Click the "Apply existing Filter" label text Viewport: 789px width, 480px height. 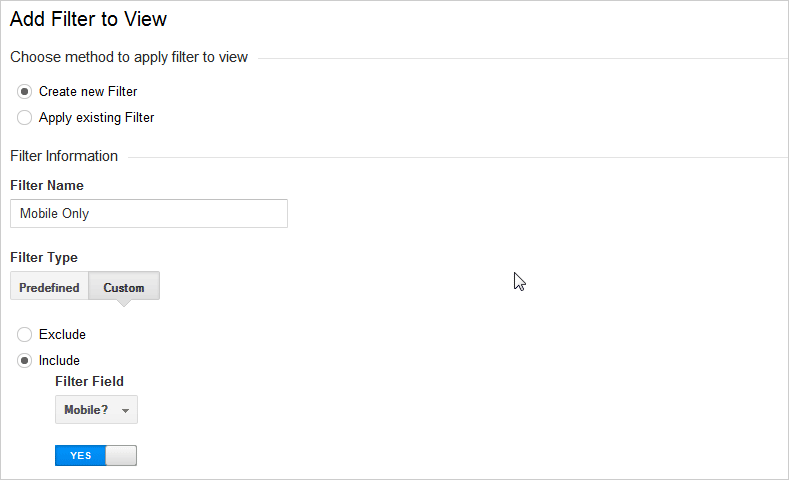(97, 118)
